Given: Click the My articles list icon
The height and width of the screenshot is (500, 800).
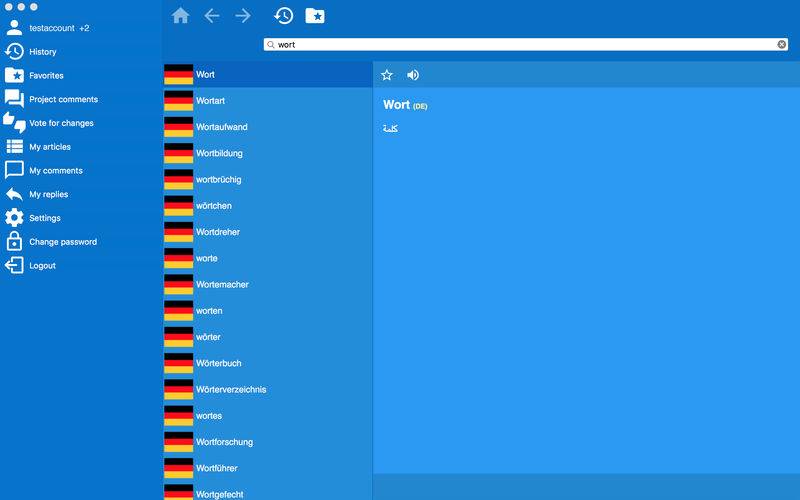Looking at the screenshot, I should click(14, 146).
